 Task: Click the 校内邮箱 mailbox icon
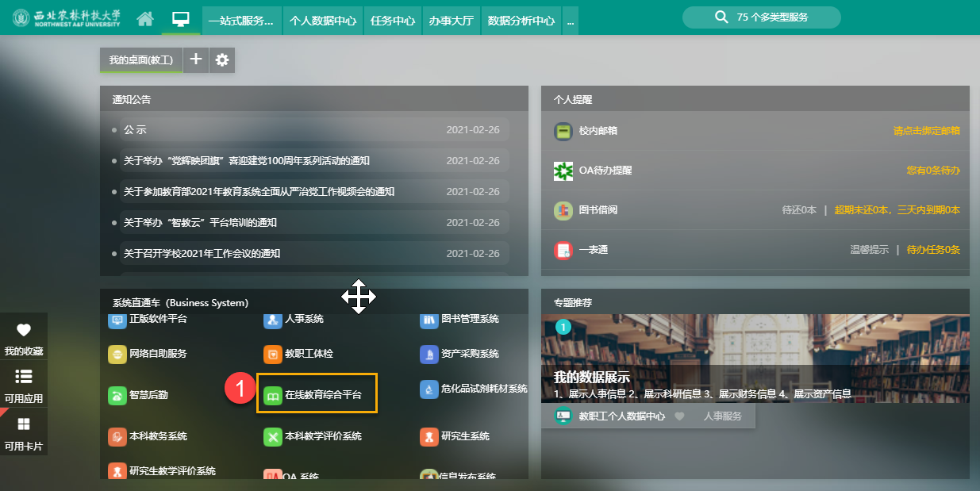click(563, 132)
